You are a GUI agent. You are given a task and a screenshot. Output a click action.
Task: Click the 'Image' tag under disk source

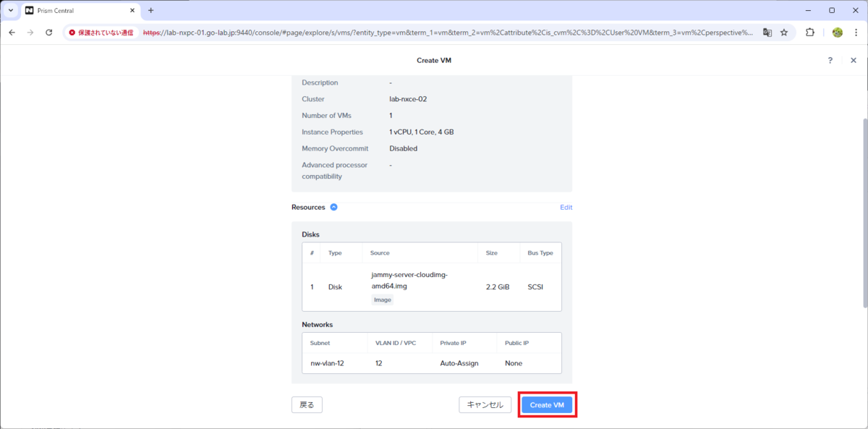(383, 300)
